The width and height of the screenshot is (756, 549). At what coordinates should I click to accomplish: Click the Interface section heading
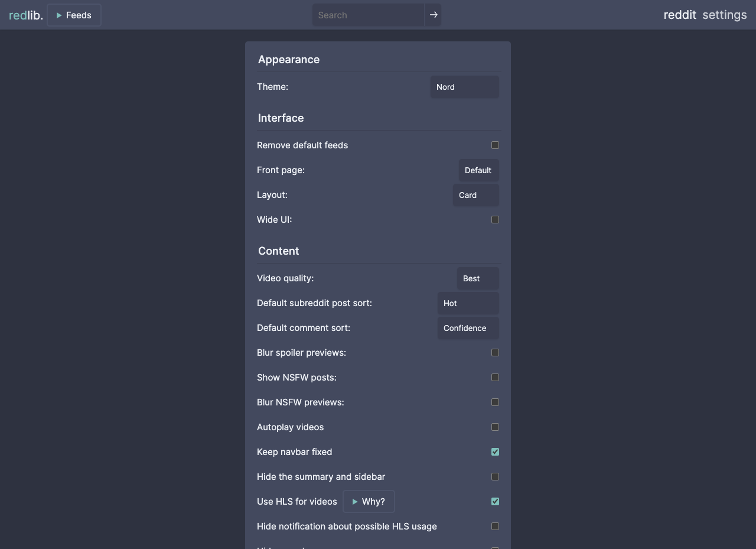[x=281, y=118]
